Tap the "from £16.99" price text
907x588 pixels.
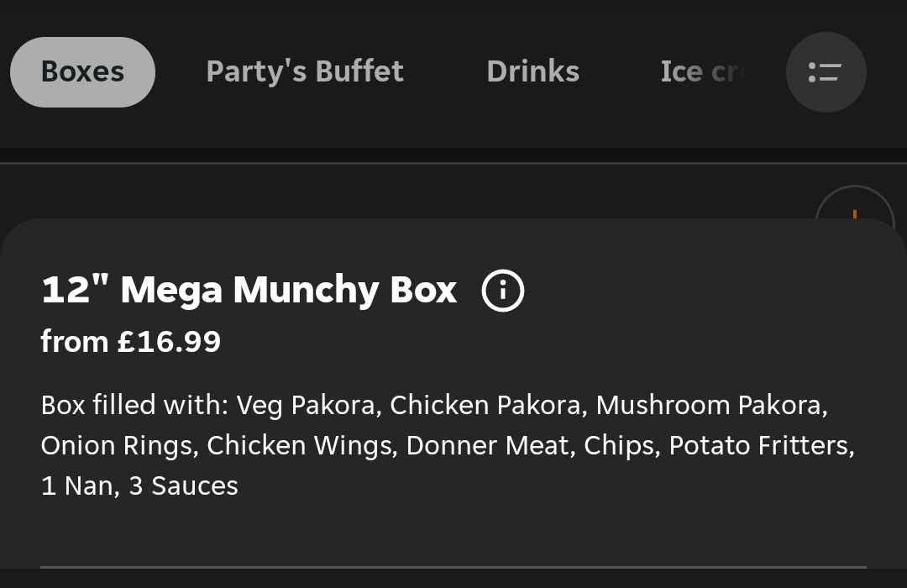[131, 342]
